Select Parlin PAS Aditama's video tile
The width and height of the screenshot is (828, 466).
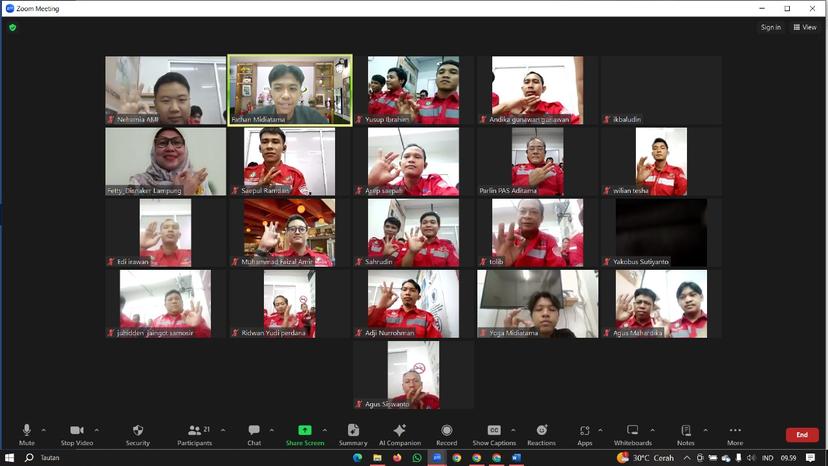tap(538, 162)
